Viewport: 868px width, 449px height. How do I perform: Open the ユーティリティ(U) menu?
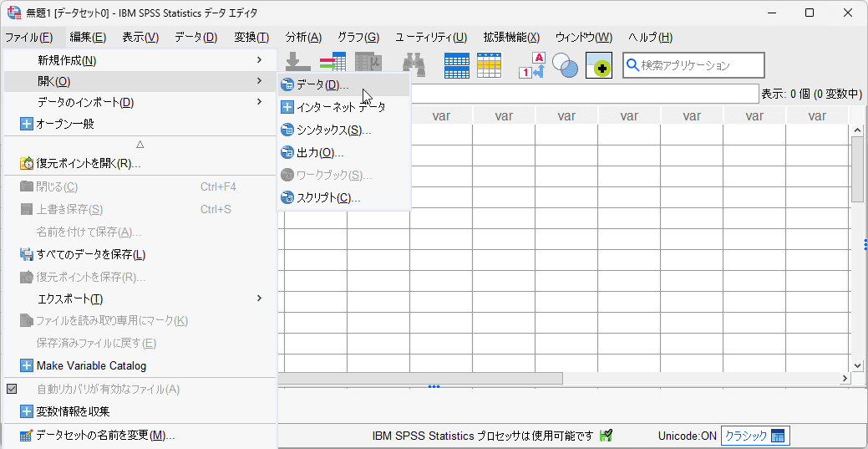click(431, 38)
